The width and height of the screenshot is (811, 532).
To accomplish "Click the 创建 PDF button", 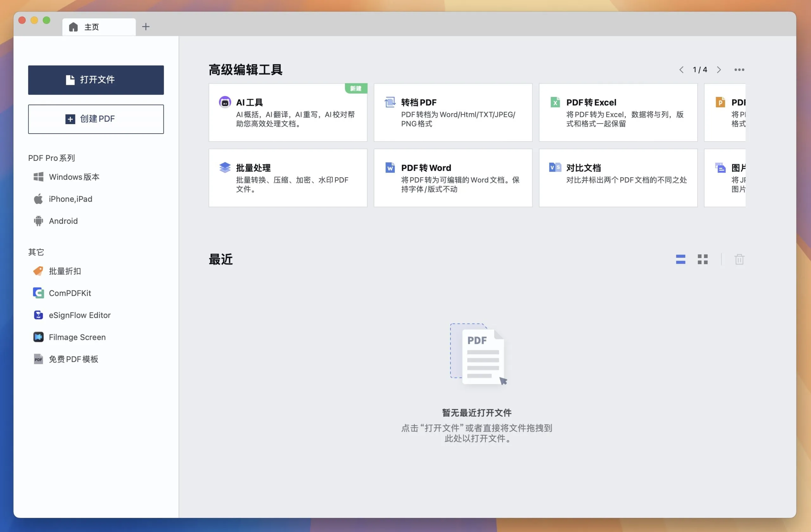I will (96, 119).
